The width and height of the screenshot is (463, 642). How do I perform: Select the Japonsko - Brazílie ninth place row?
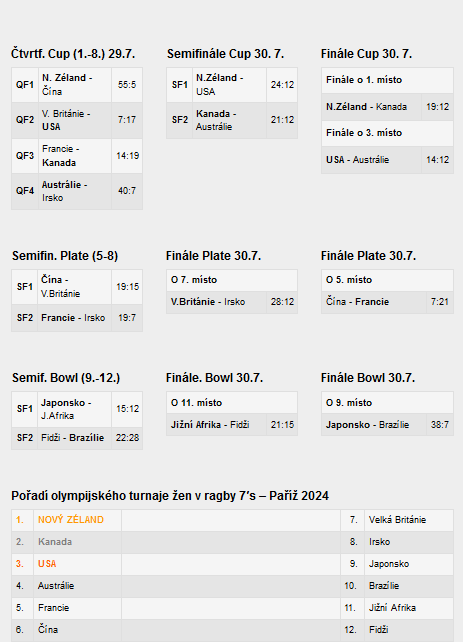pyautogui.click(x=387, y=425)
